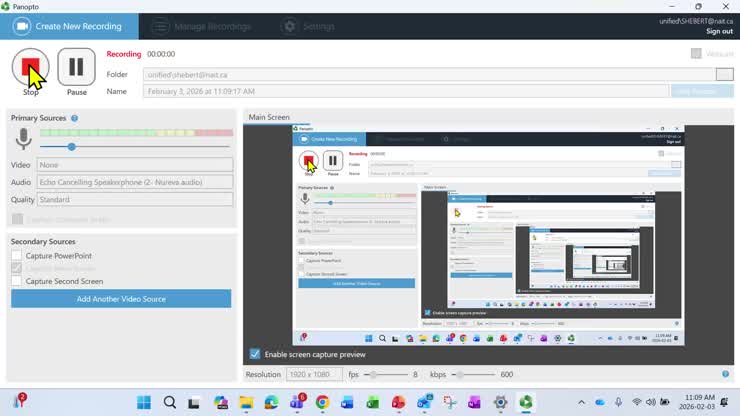Open Microsoft Excel from the taskbar
Image resolution: width=740 pixels, height=416 pixels.
click(x=373, y=402)
